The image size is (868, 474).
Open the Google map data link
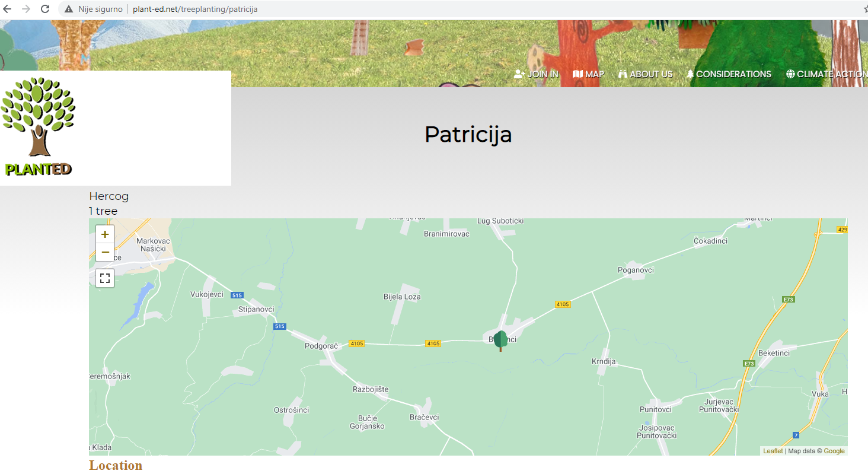(x=834, y=451)
